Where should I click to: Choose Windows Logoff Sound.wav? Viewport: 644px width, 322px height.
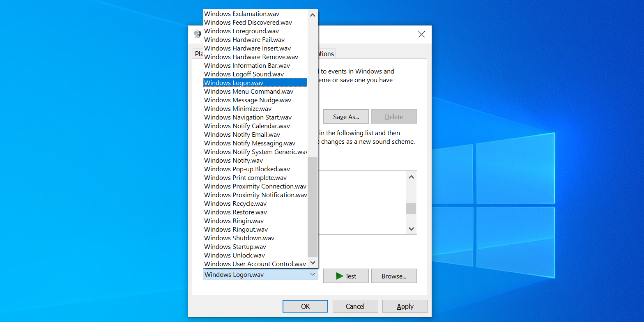(255, 74)
